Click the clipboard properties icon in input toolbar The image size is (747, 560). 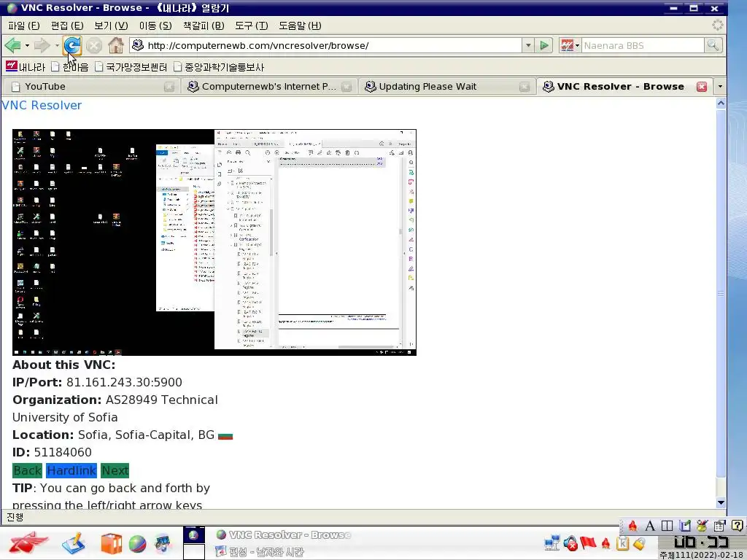[x=719, y=526]
